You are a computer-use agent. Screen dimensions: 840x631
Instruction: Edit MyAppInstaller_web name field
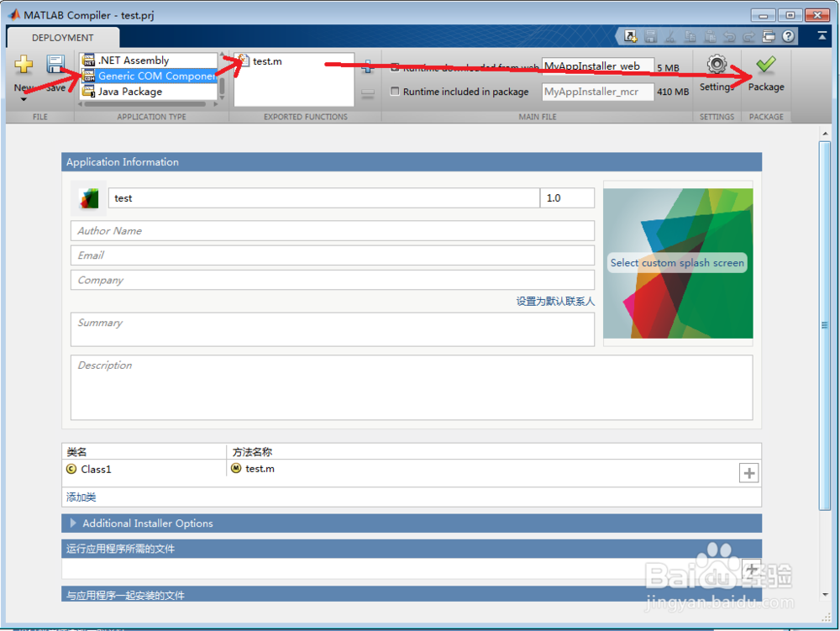tap(597, 66)
